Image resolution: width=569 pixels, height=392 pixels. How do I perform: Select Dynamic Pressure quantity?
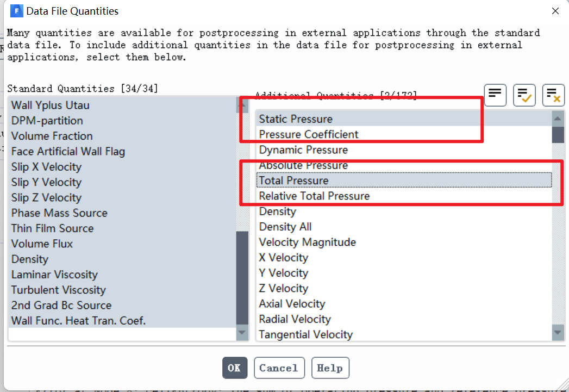pyautogui.click(x=303, y=150)
